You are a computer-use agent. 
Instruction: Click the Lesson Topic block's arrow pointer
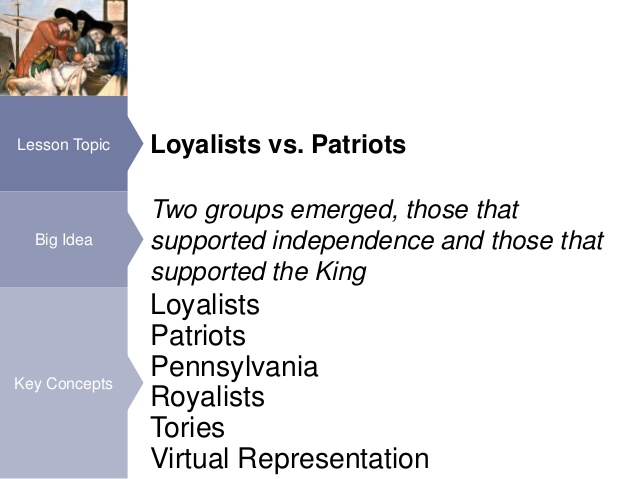coord(134,144)
